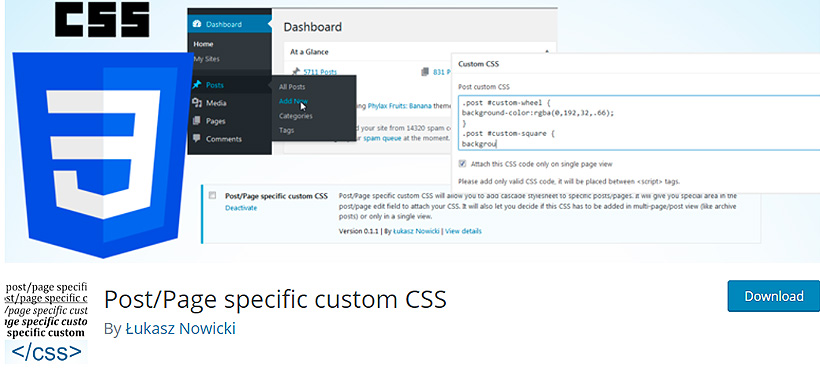Click the Posts pushpin icon
This screenshot has width=820, height=370.
point(197,85)
